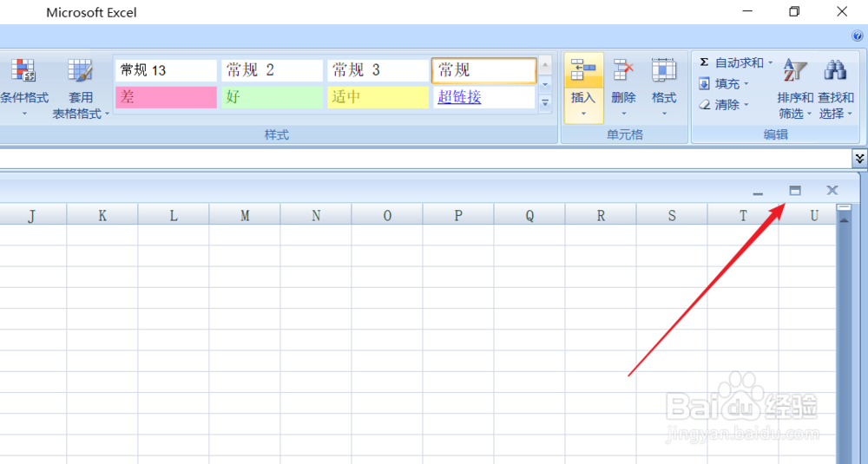Open the Format (格式) dropdown arrow
Viewport: 868px width, 464px height.
pos(664,114)
